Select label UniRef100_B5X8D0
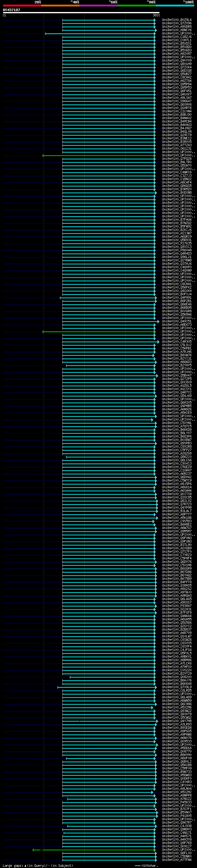 pyautogui.click(x=176, y=47)
